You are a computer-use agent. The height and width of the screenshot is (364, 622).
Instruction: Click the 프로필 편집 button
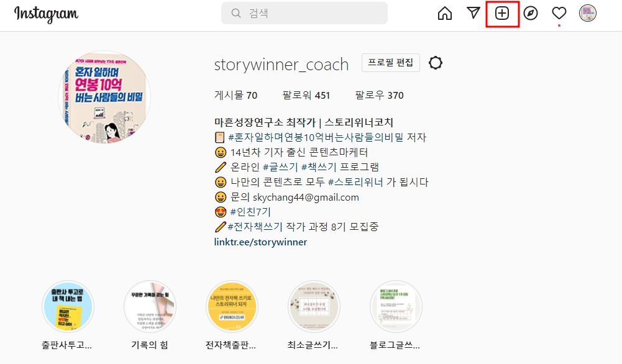[x=391, y=63]
